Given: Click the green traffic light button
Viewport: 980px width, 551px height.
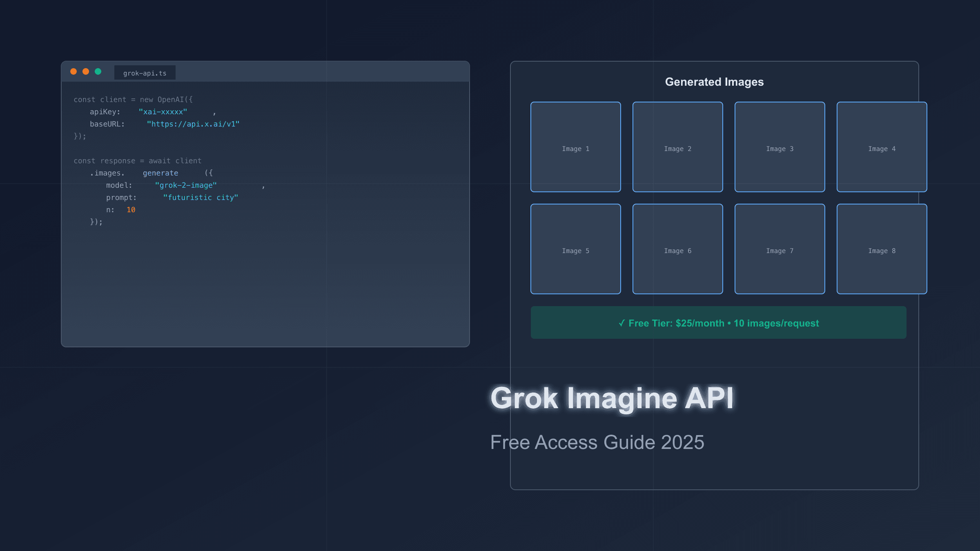Looking at the screenshot, I should (98, 71).
